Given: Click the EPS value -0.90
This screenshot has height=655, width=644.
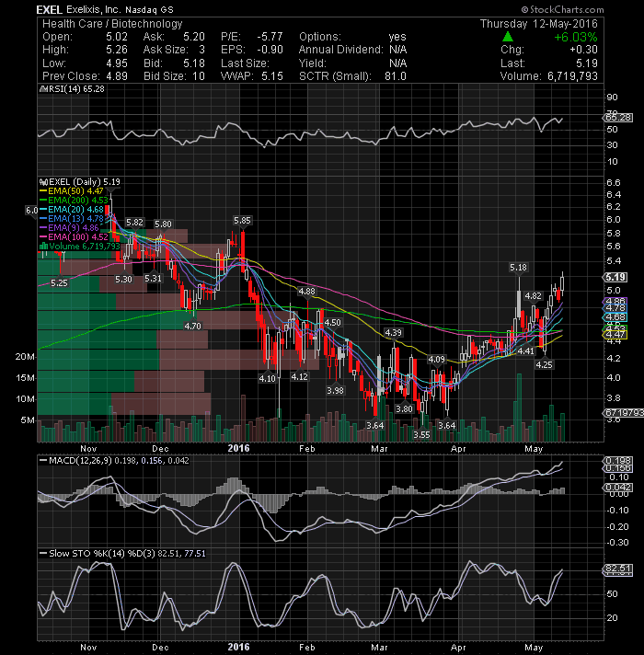Looking at the screenshot, I should [x=270, y=50].
